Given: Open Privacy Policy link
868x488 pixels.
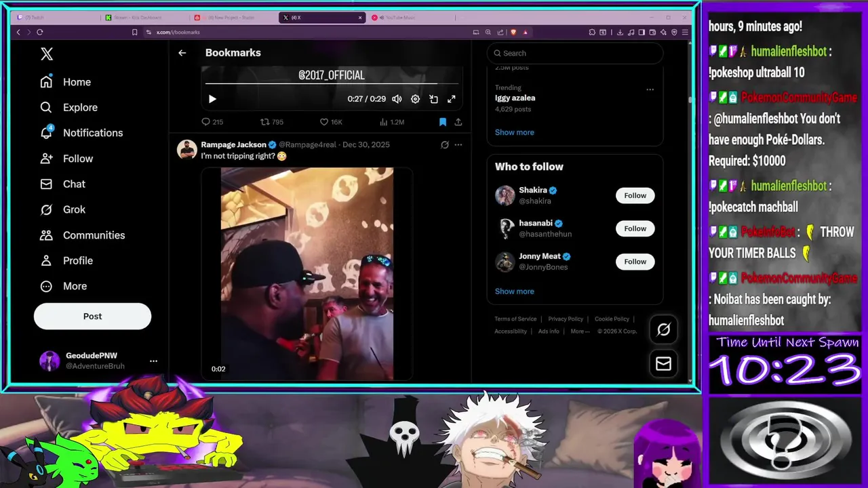Looking at the screenshot, I should (x=566, y=319).
